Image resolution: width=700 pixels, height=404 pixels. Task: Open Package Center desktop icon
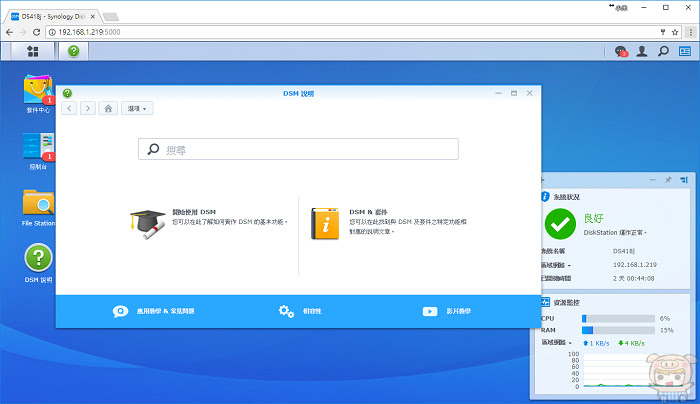(x=38, y=94)
